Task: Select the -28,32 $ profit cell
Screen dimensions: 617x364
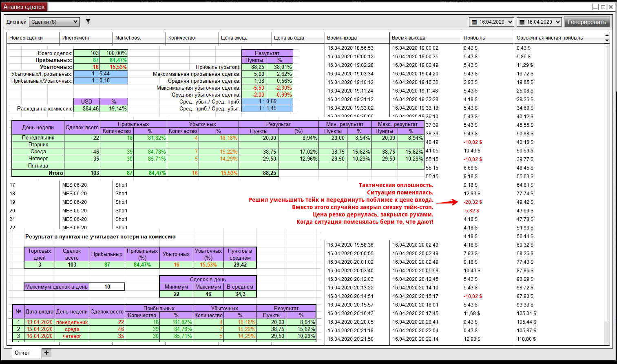Action: [473, 202]
